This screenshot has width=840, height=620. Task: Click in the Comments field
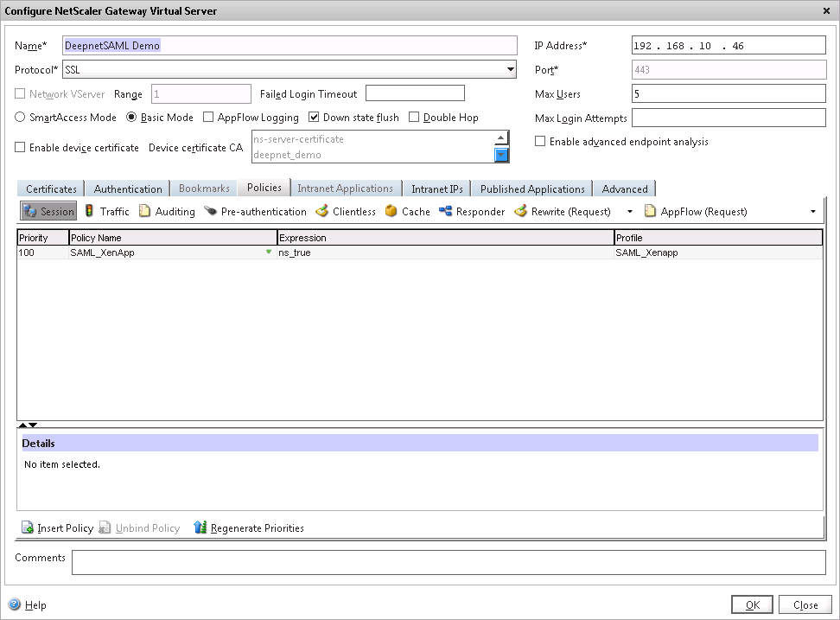tap(448, 562)
